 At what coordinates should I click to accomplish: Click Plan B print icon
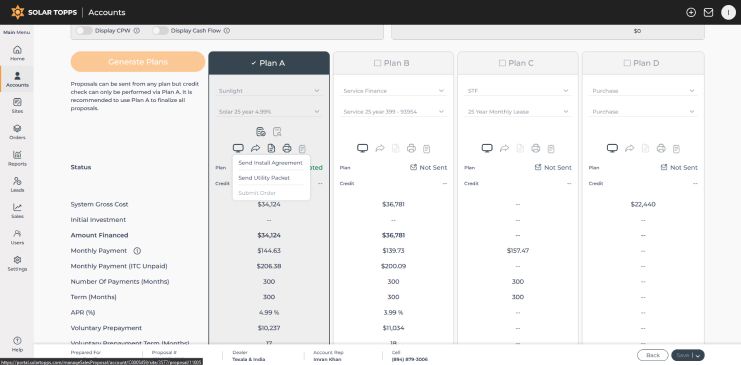click(411, 148)
